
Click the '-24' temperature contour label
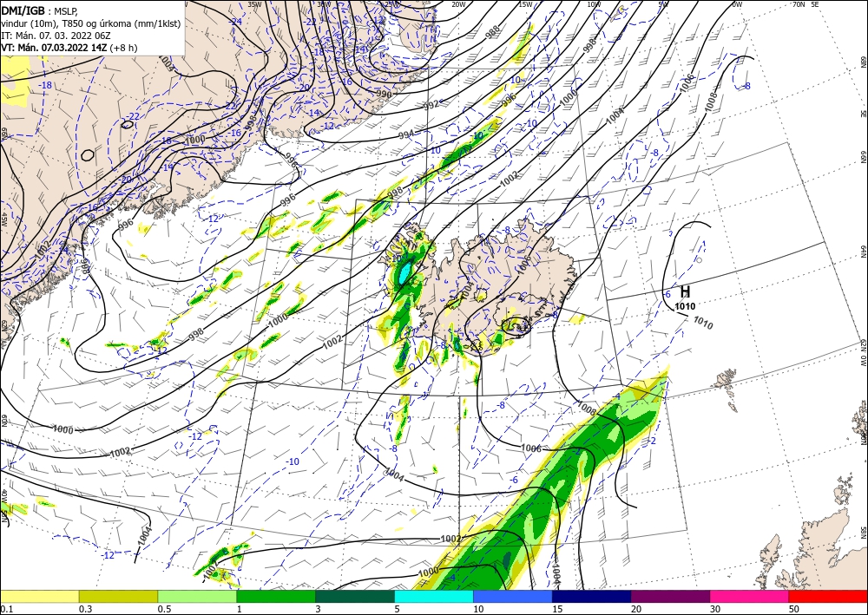pos(236,22)
